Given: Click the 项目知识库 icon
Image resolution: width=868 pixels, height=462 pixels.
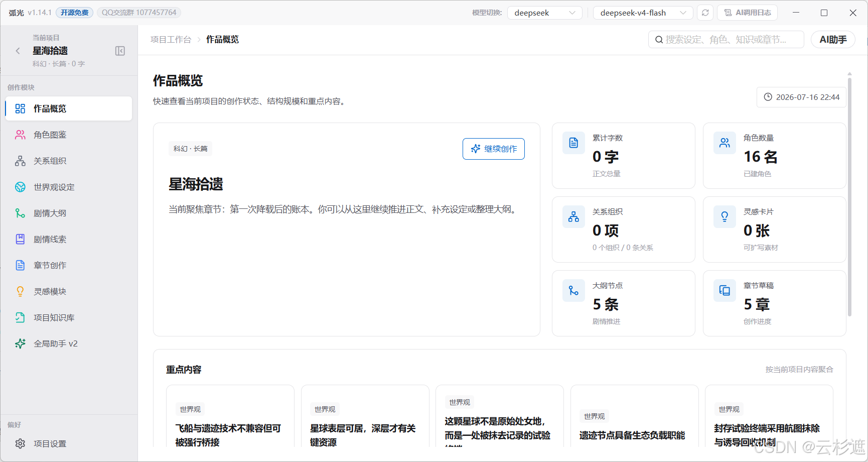Looking at the screenshot, I should point(20,317).
